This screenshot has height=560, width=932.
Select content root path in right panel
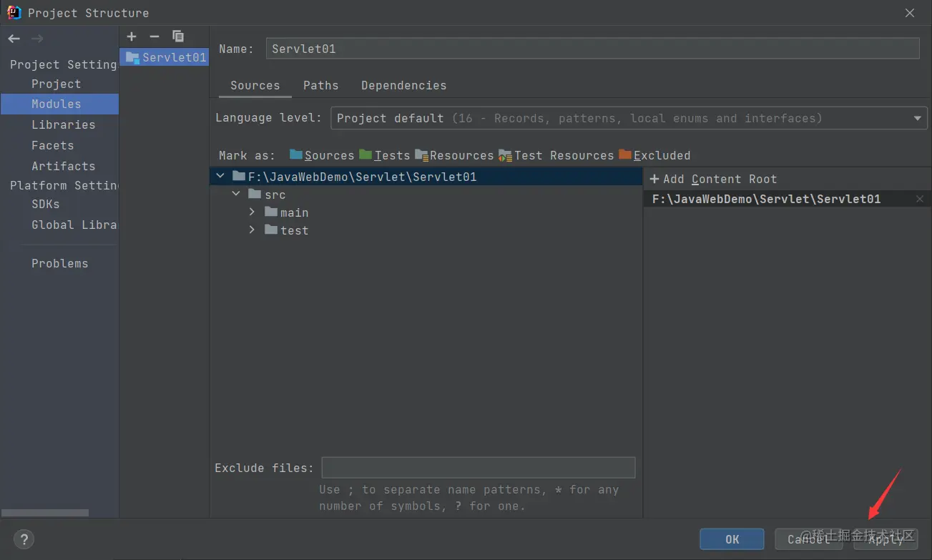click(766, 200)
